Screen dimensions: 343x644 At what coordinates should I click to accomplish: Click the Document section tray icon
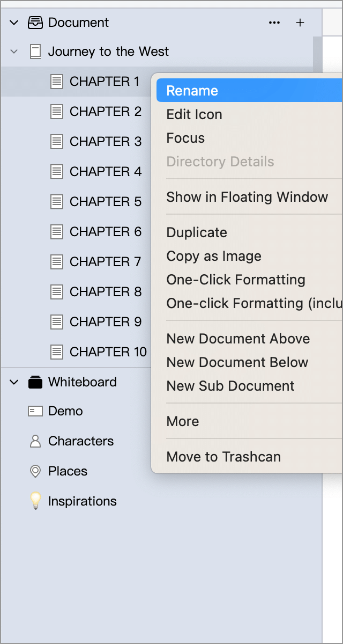click(x=35, y=23)
